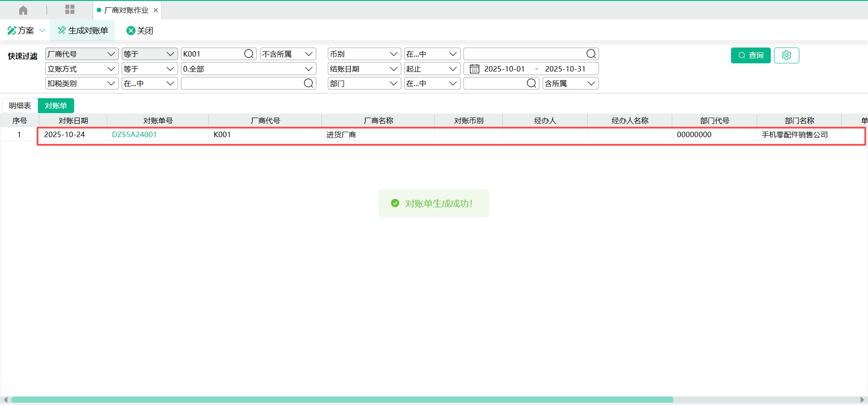The height and width of the screenshot is (405, 868).
Task: Select the 对账单 tab
Action: [x=56, y=105]
